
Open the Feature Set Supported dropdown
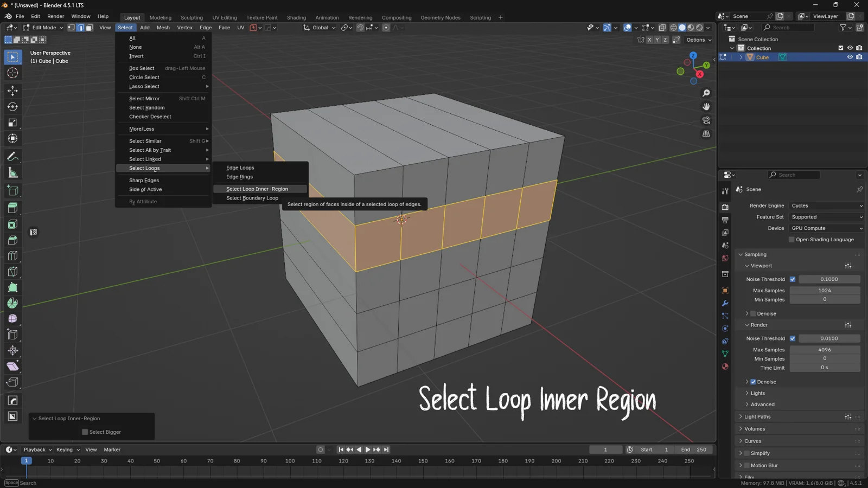coord(826,217)
